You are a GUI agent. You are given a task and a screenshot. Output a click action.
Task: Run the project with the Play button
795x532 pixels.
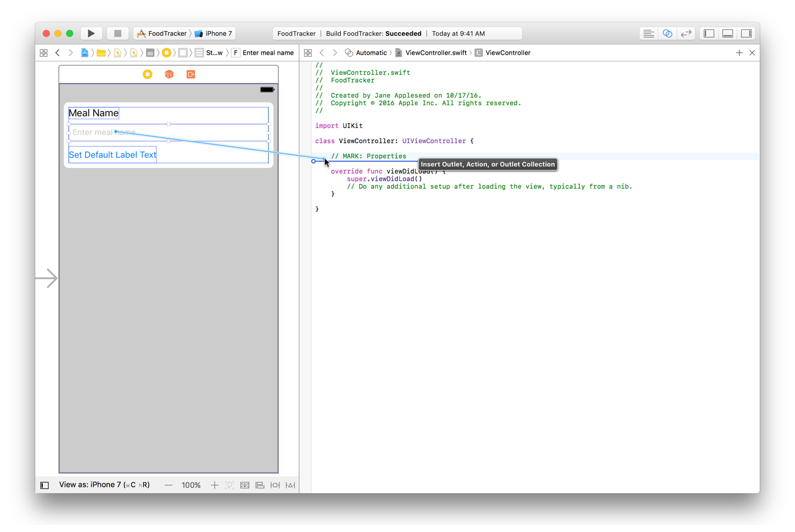[x=91, y=33]
